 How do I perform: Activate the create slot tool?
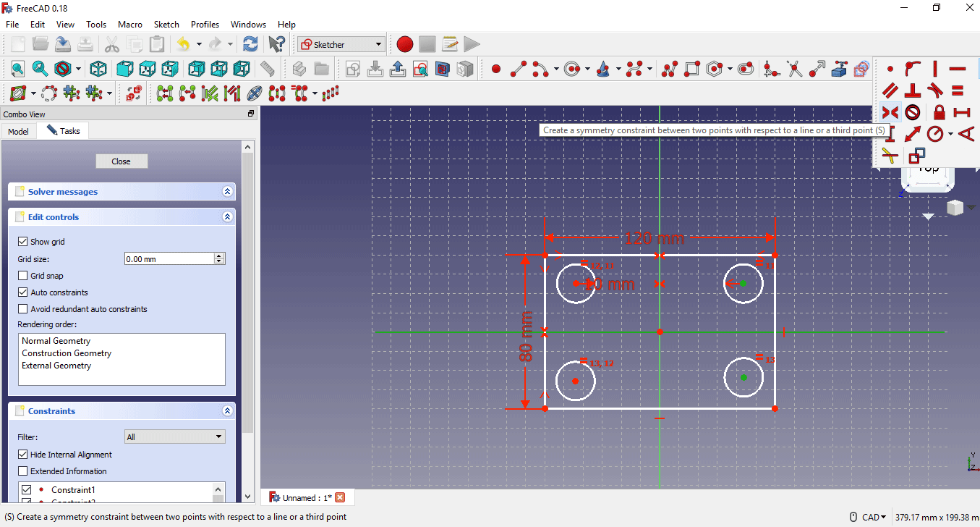(x=746, y=69)
